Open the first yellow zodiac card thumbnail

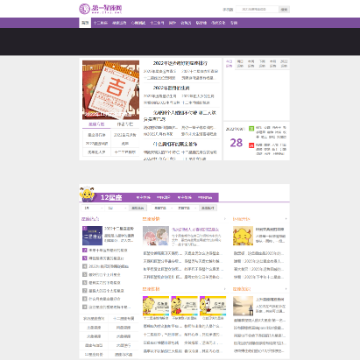point(156,306)
